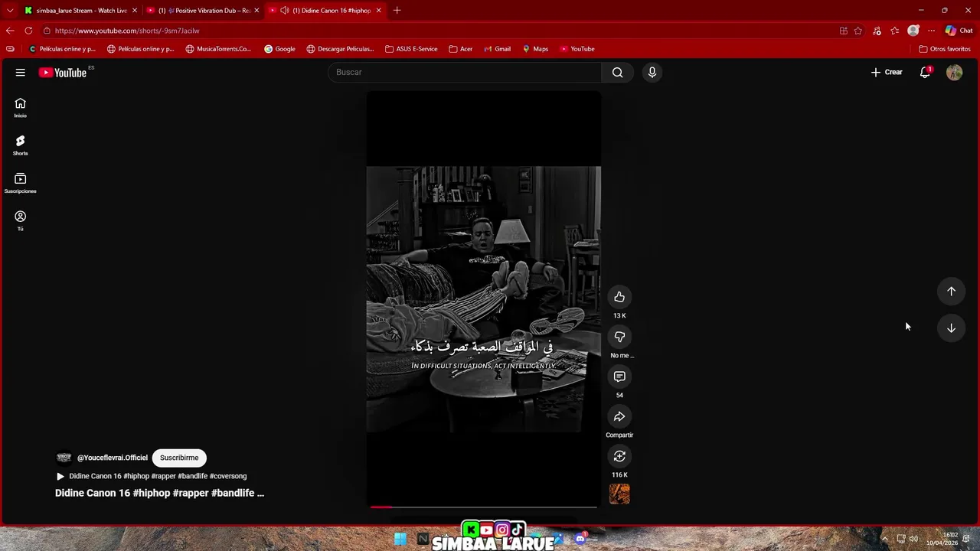
Task: Dislike the short with thumbs down
Action: tap(619, 337)
